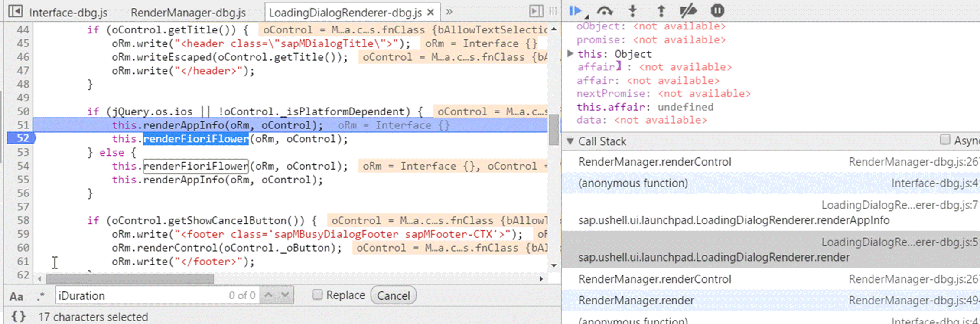Resume script execution

click(x=576, y=10)
